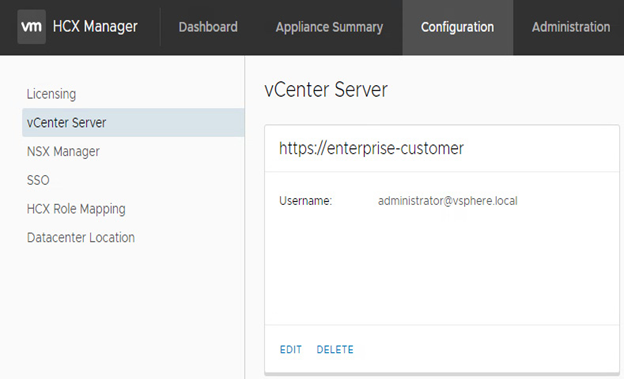The image size is (625, 379).
Task: Click the https://enterprise-customer URL heading
Action: pyautogui.click(x=371, y=148)
